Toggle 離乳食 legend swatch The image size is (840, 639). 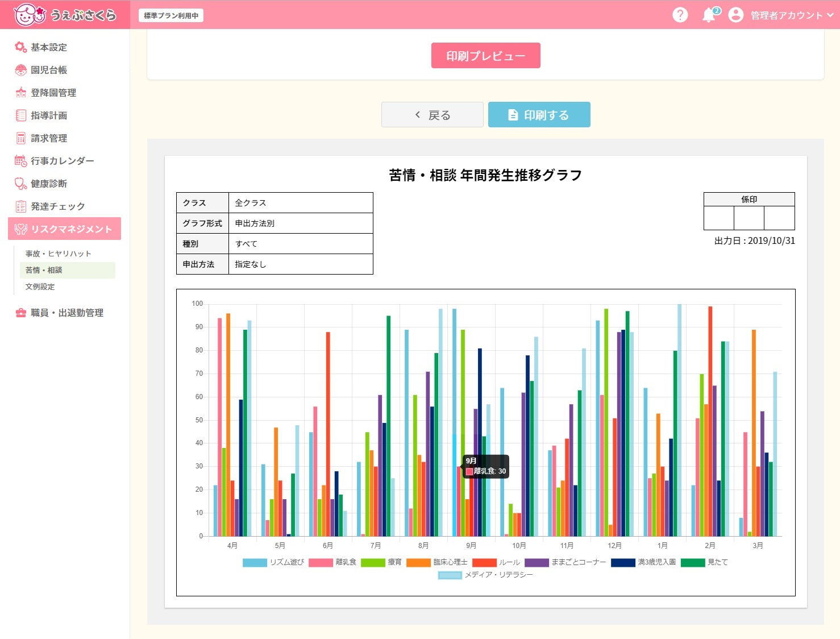pos(321,562)
